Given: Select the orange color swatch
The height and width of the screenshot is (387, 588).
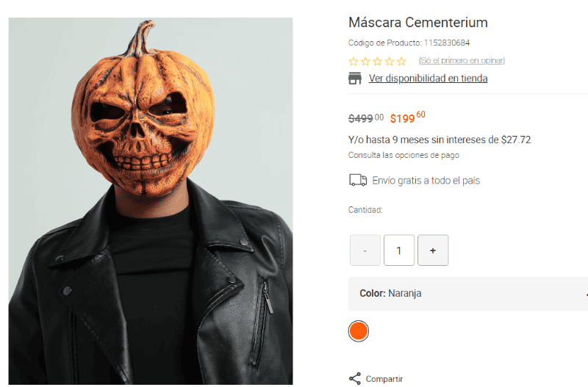Looking at the screenshot, I should coord(359,331).
